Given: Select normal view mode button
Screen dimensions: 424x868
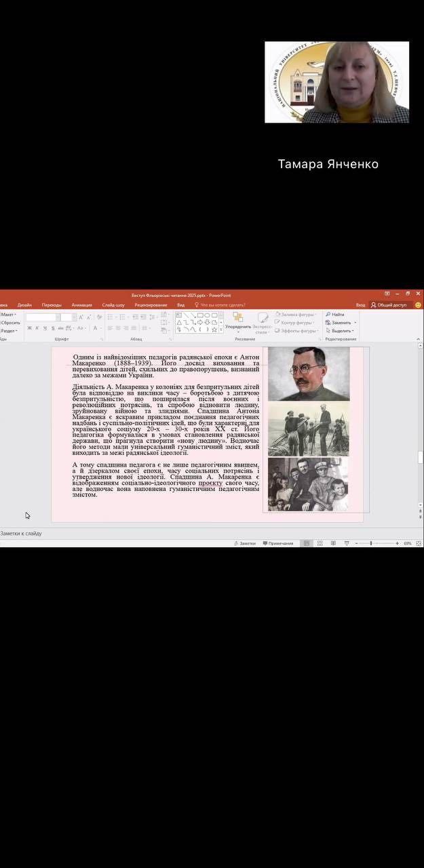Looking at the screenshot, I should coord(307,543).
